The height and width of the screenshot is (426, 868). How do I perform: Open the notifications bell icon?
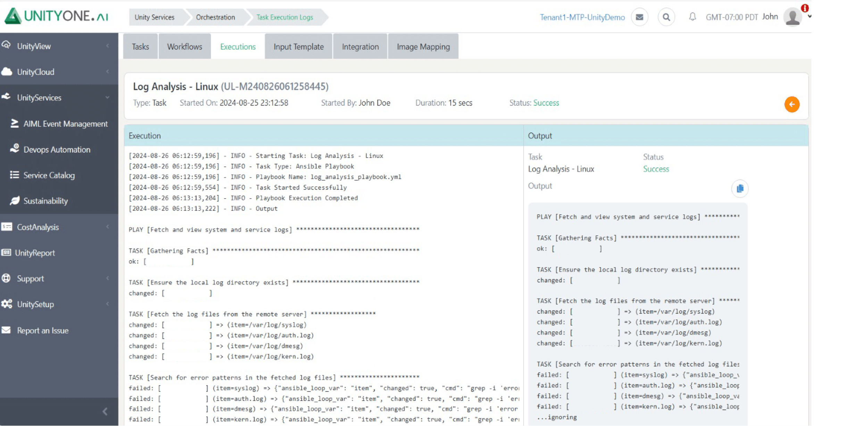click(692, 17)
